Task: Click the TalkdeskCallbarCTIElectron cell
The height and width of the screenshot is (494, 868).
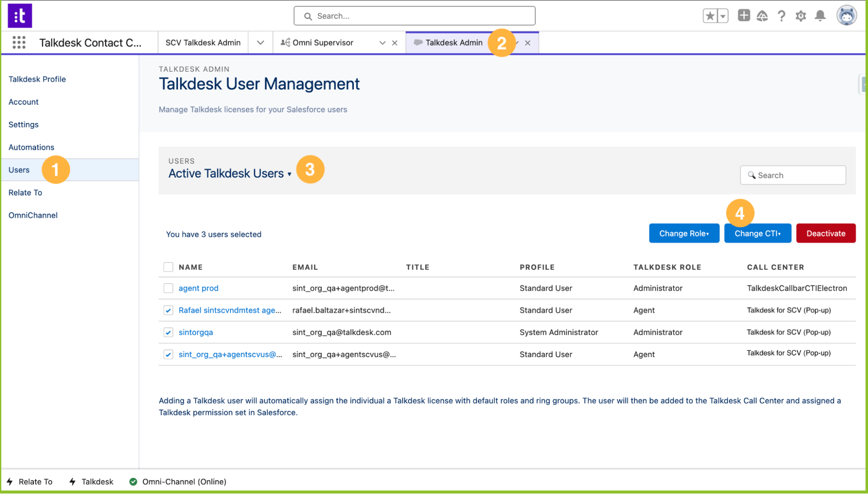Action: 797,288
